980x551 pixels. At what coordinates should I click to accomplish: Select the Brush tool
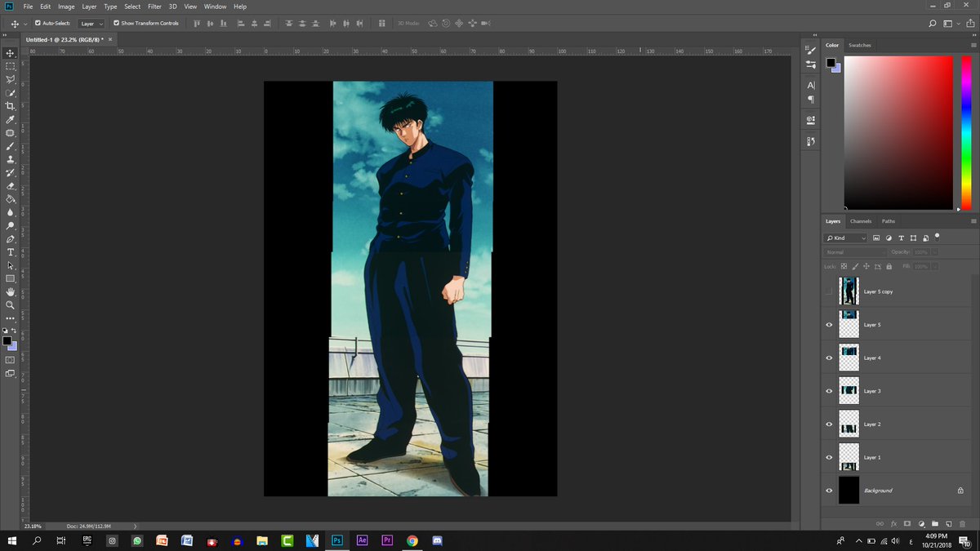(x=11, y=146)
